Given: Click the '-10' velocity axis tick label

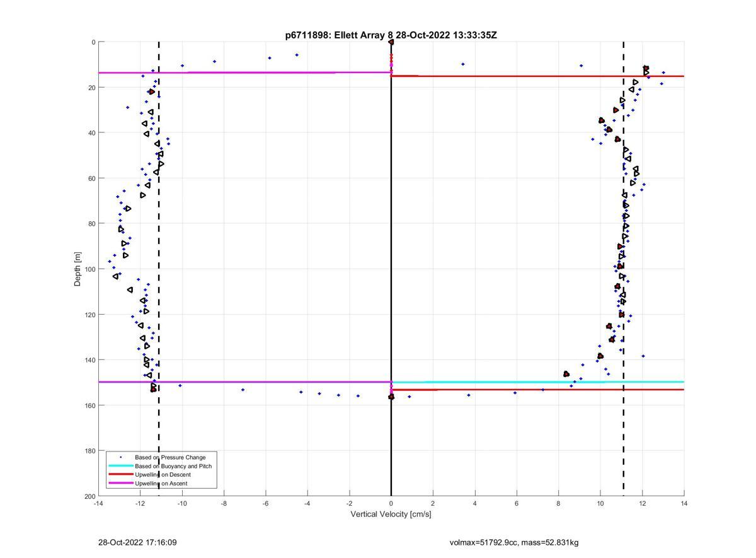Looking at the screenshot, I should (182, 503).
